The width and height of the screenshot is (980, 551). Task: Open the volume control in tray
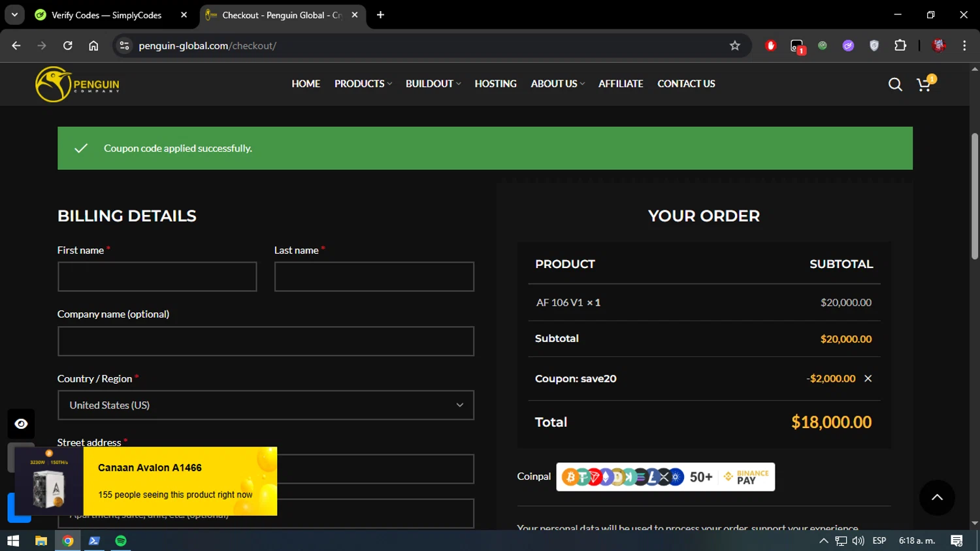pos(858,541)
